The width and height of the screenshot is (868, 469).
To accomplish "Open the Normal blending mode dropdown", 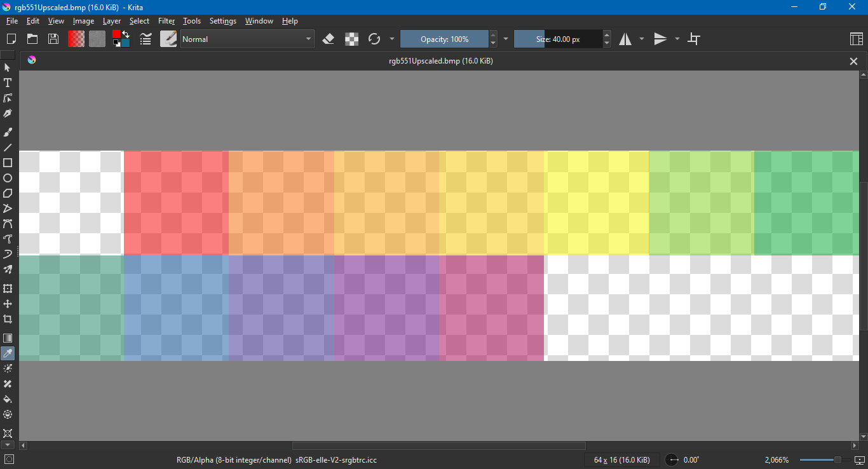I will point(247,39).
